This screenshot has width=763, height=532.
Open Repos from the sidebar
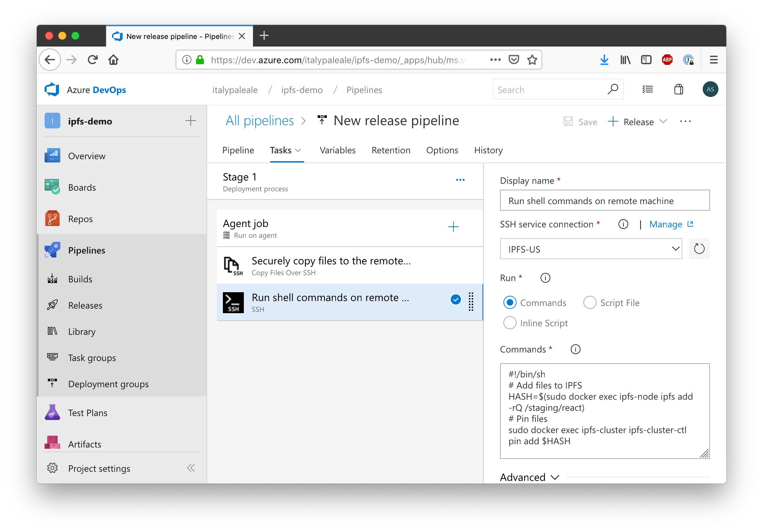coord(80,219)
